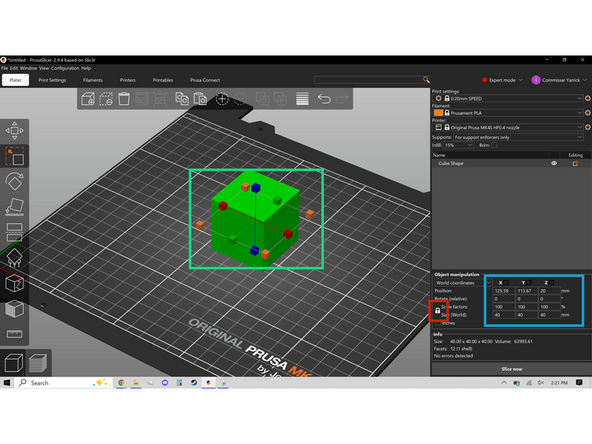Switch to 3D editor view cube
592x444 pixels.
coord(14,363)
